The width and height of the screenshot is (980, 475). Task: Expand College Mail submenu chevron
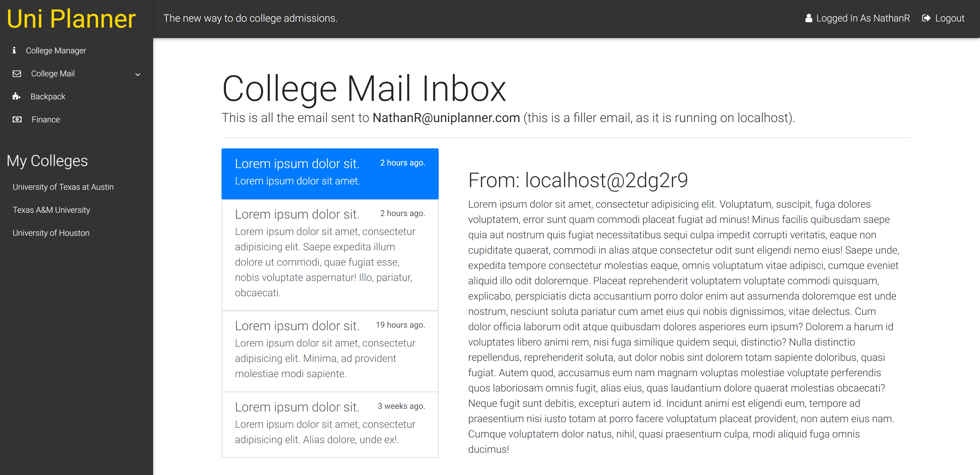coord(138,74)
